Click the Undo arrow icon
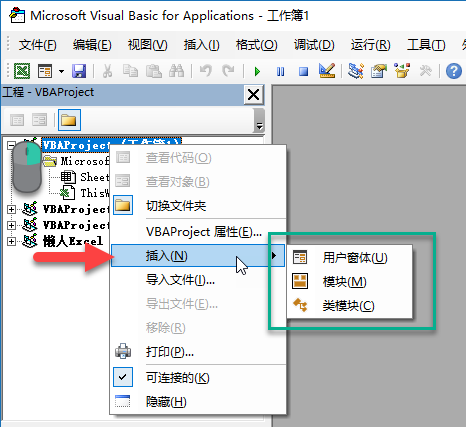The image size is (466, 427). click(x=206, y=71)
